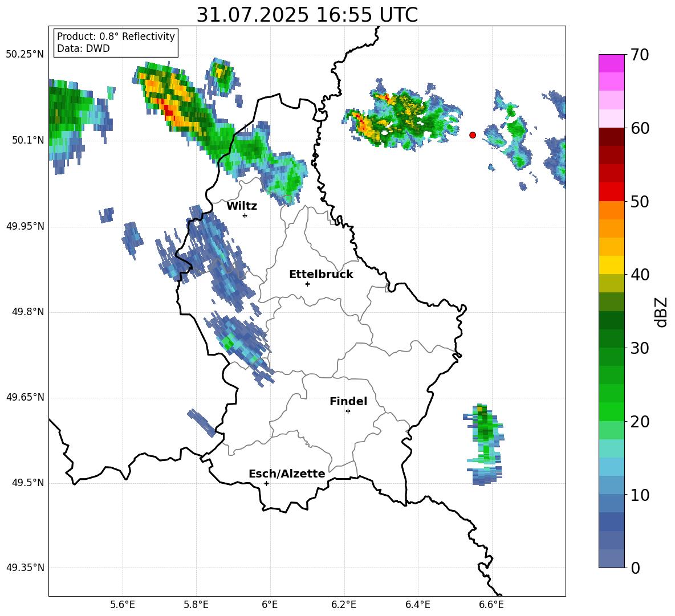
Task: Click the 20 tick on the colorbar
Action: coord(640,422)
